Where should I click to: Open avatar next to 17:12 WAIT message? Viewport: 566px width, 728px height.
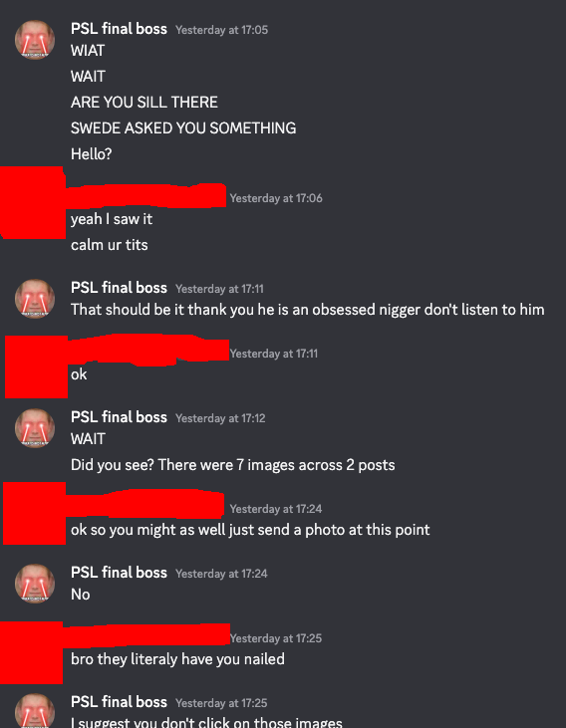click(x=35, y=428)
